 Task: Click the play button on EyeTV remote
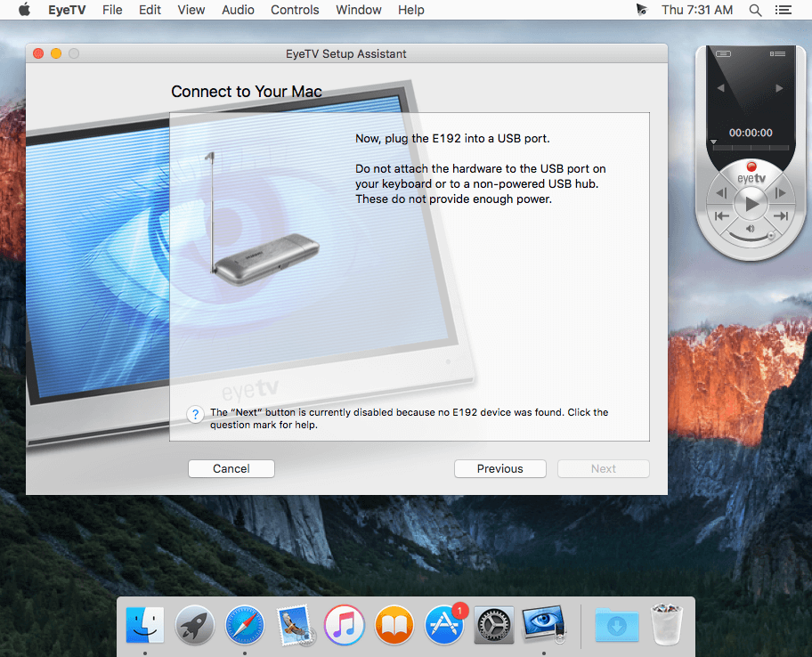click(751, 204)
